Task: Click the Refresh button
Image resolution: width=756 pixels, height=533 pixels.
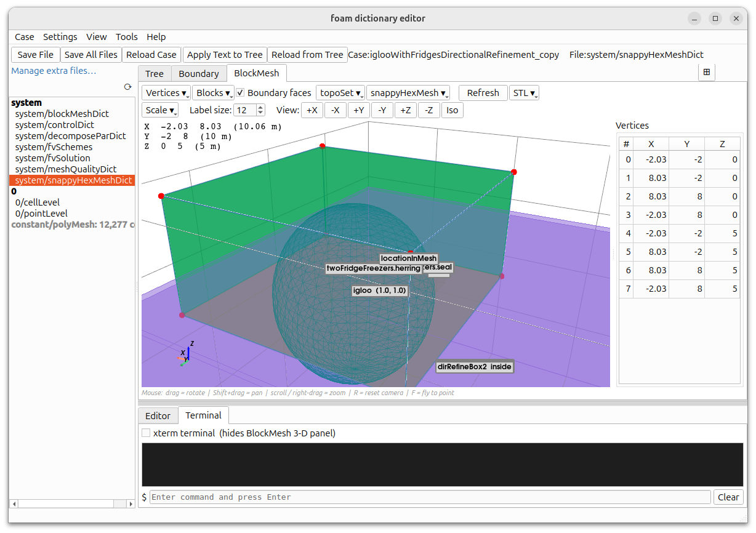Action: tap(483, 93)
